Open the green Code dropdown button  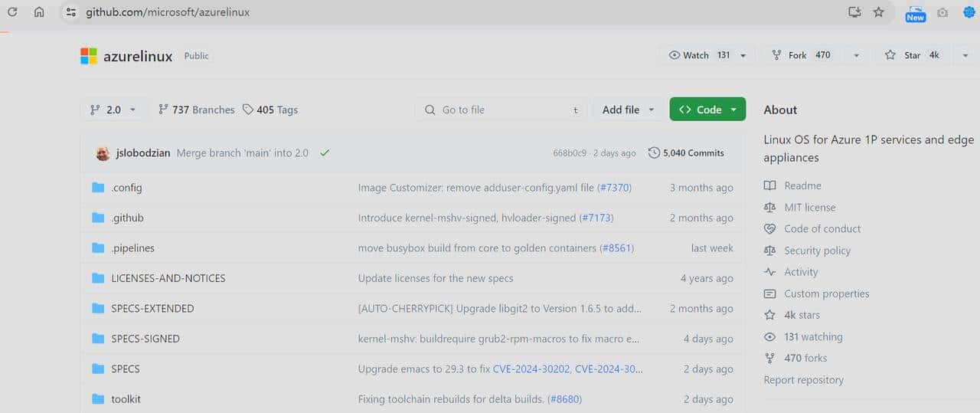pos(707,110)
